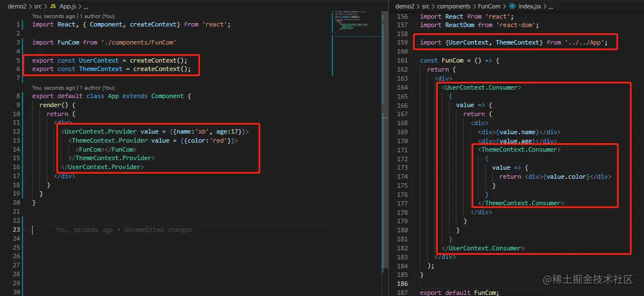Click the demo2 breadcrumb in the right editor
Image resolution: width=644 pixels, height=296 pixels.
click(x=405, y=6)
